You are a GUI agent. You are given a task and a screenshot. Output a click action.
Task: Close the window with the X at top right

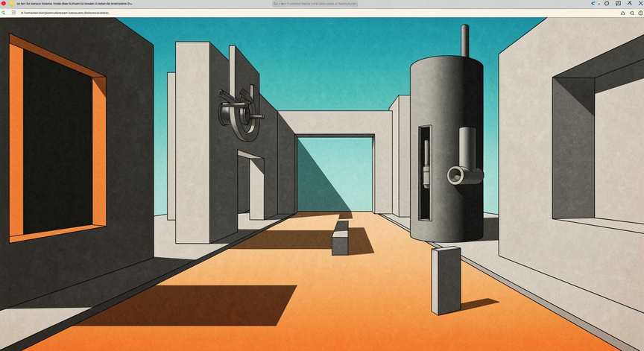click(x=641, y=3)
